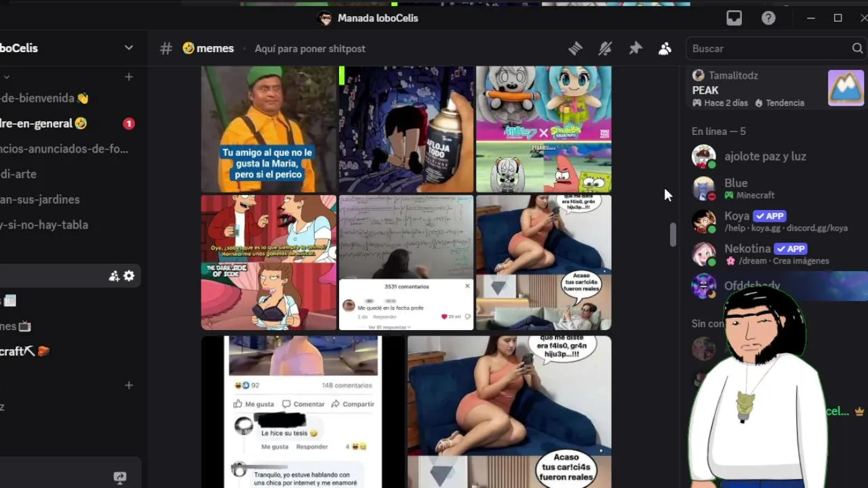Click ajolote paz y luz avatar
Viewport: 868px width, 488px height.
click(703, 157)
